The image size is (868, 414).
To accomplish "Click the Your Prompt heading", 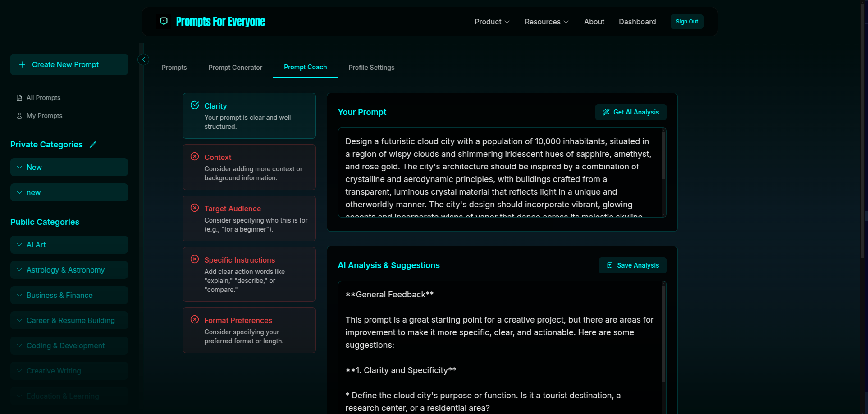I will coord(362,112).
